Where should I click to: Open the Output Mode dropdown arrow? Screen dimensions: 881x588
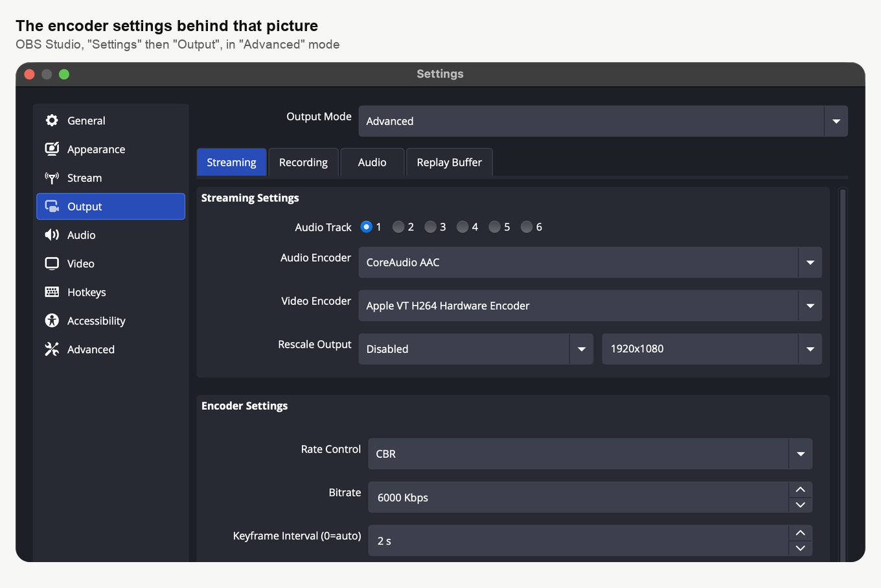836,121
